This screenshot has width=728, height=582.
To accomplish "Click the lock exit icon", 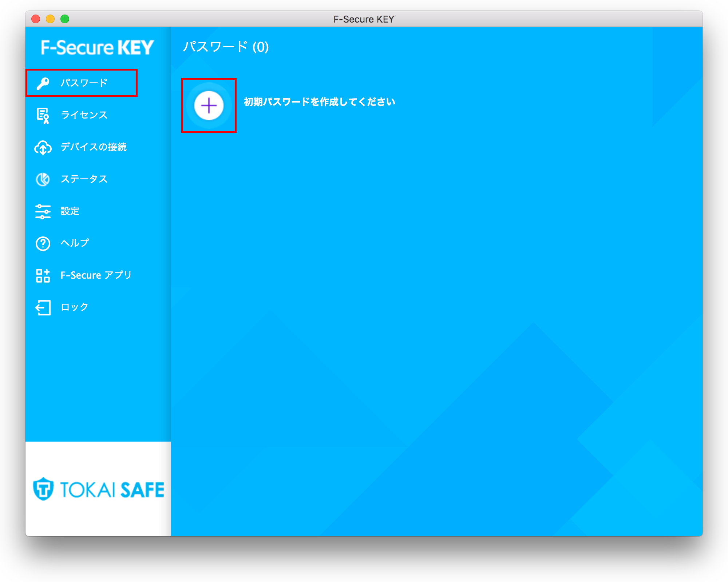I will click(x=43, y=308).
